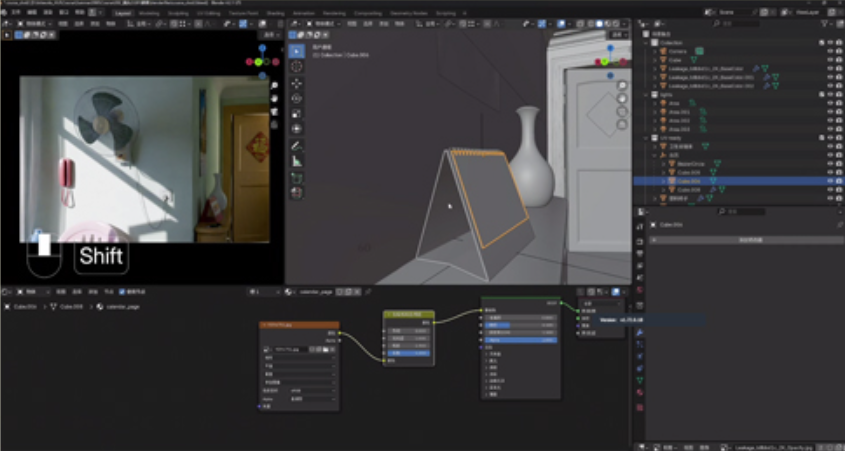Click Roughness slider in Principled BSDF node
The width and height of the screenshot is (845, 451).
[x=521, y=325]
